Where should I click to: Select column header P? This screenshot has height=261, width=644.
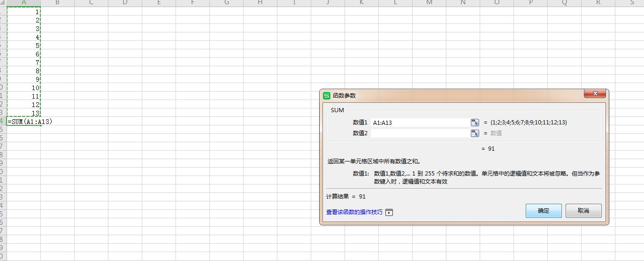(x=530, y=3)
